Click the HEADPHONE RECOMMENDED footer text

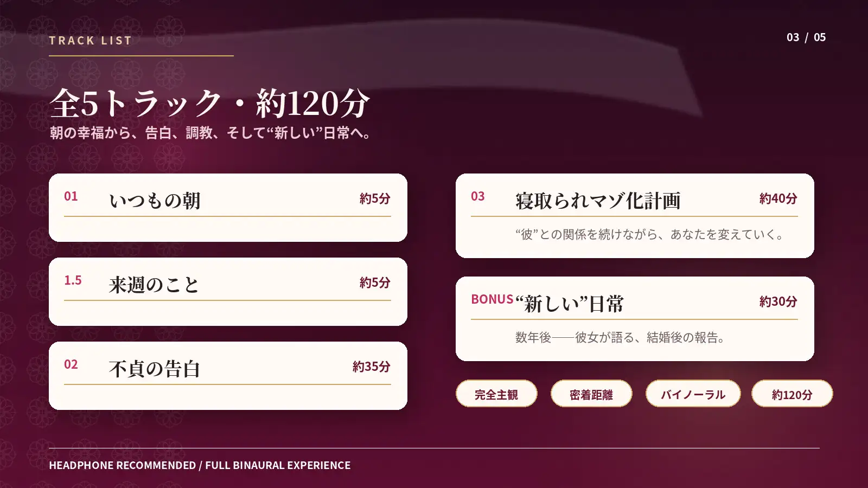[x=200, y=465]
